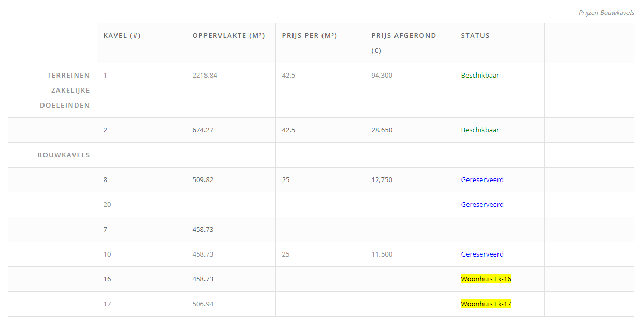Select the 506.94 area cell of kavel 17
This screenshot has width=644, height=330.
coord(202,304)
